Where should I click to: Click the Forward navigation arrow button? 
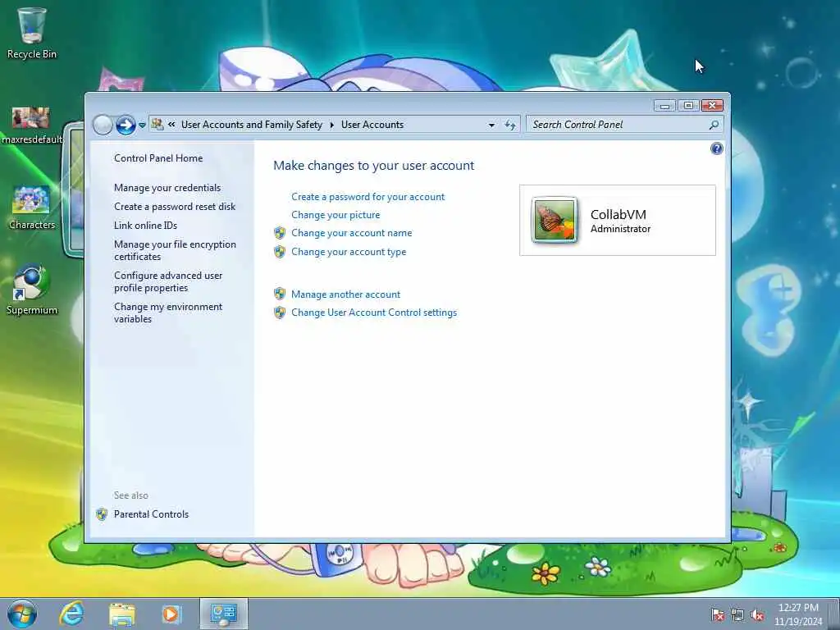(126, 125)
